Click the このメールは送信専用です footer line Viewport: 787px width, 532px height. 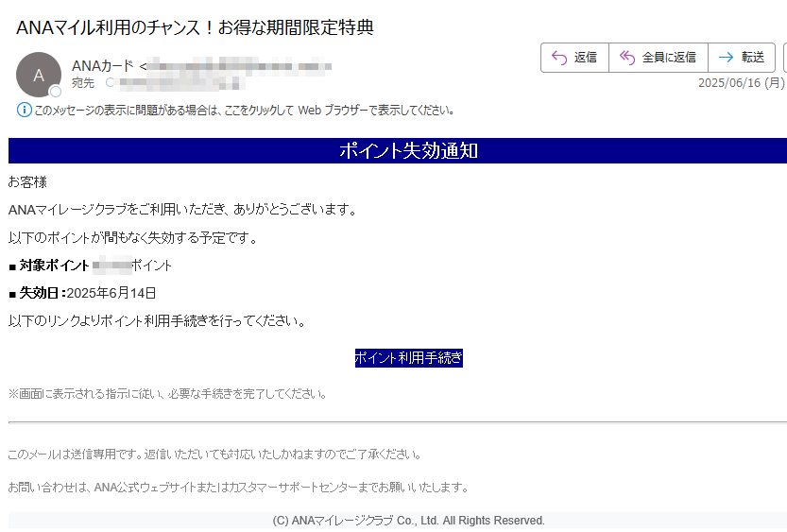214,455
